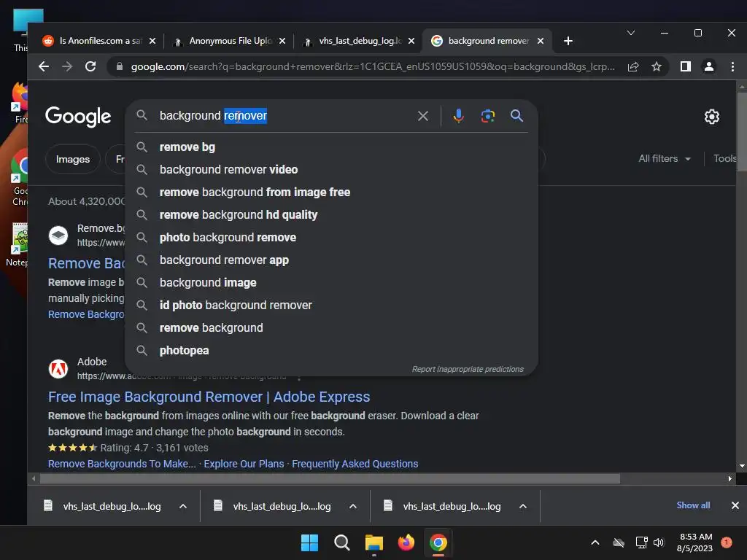Choose 'background image' suggestion
The height and width of the screenshot is (560, 747).
coord(331,283)
